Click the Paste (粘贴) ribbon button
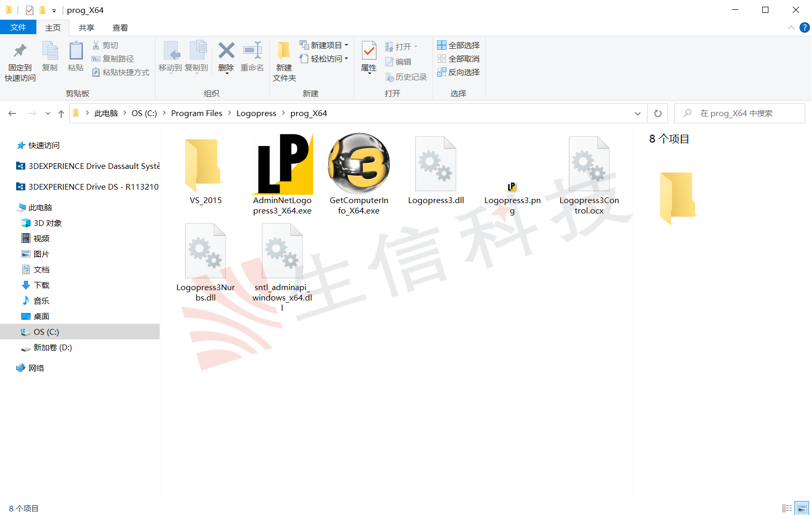The width and height of the screenshot is (812, 515). click(76, 56)
